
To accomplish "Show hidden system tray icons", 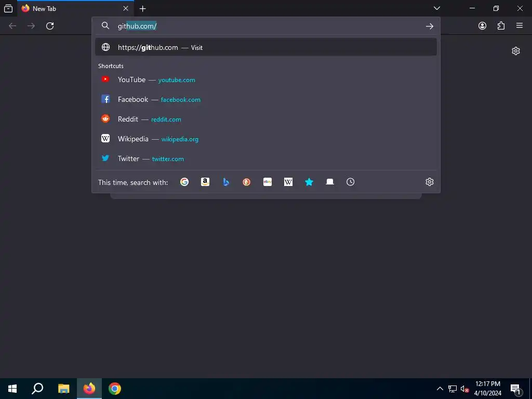I will [x=440, y=389].
